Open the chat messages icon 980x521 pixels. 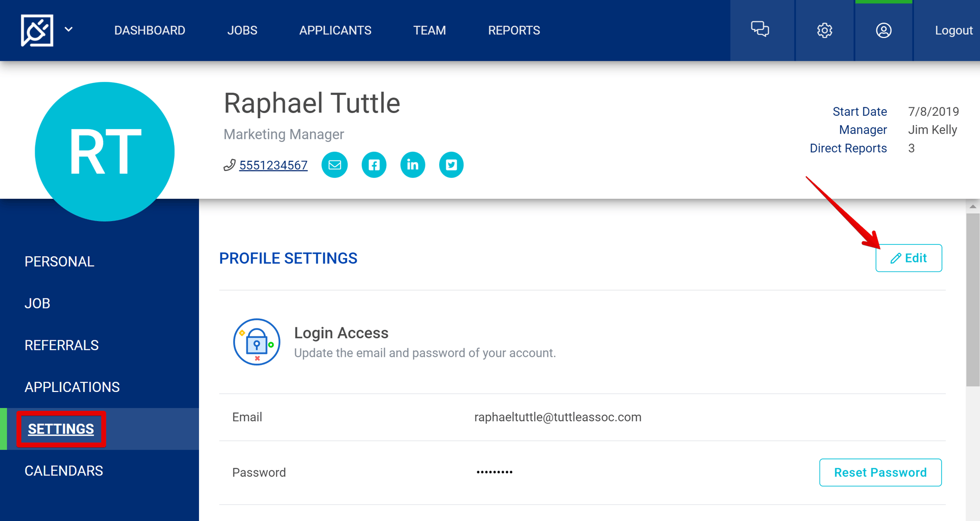(760, 30)
